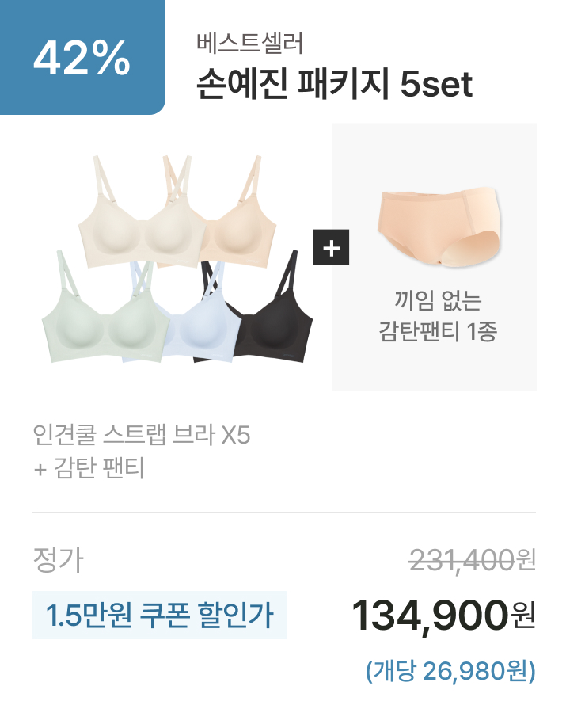Click the 42% discount badge
Viewport: 570px width, 728px height.
pyautogui.click(x=82, y=57)
